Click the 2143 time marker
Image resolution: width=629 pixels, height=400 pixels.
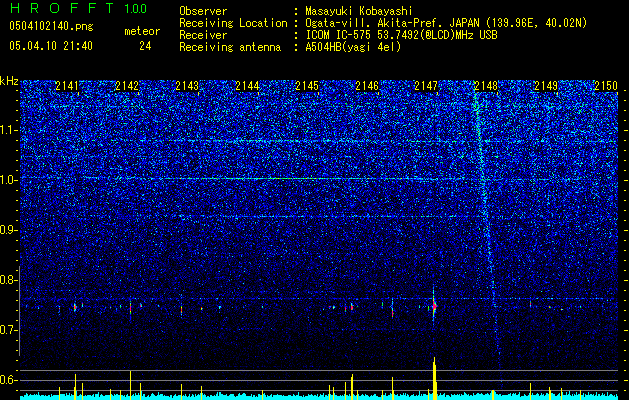(187, 86)
